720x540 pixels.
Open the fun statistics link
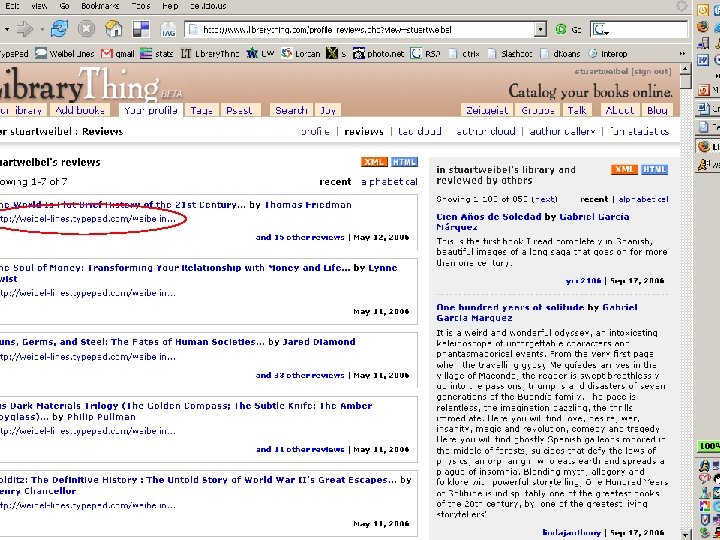coord(639,131)
